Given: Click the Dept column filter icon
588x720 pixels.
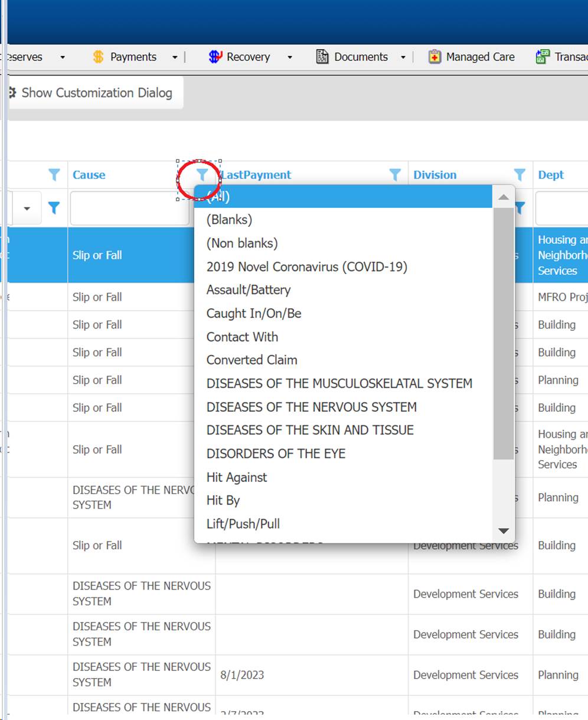Looking at the screenshot, I should click(x=520, y=208).
